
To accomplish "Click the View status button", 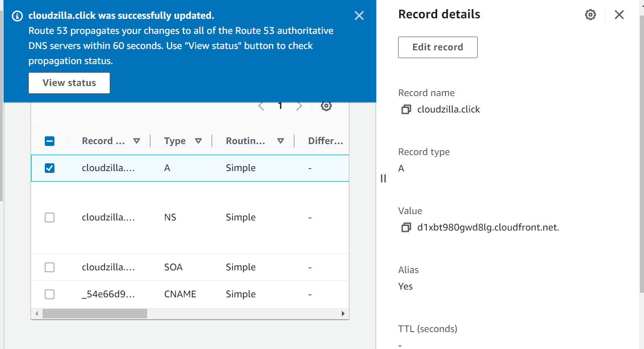I will pyautogui.click(x=69, y=83).
